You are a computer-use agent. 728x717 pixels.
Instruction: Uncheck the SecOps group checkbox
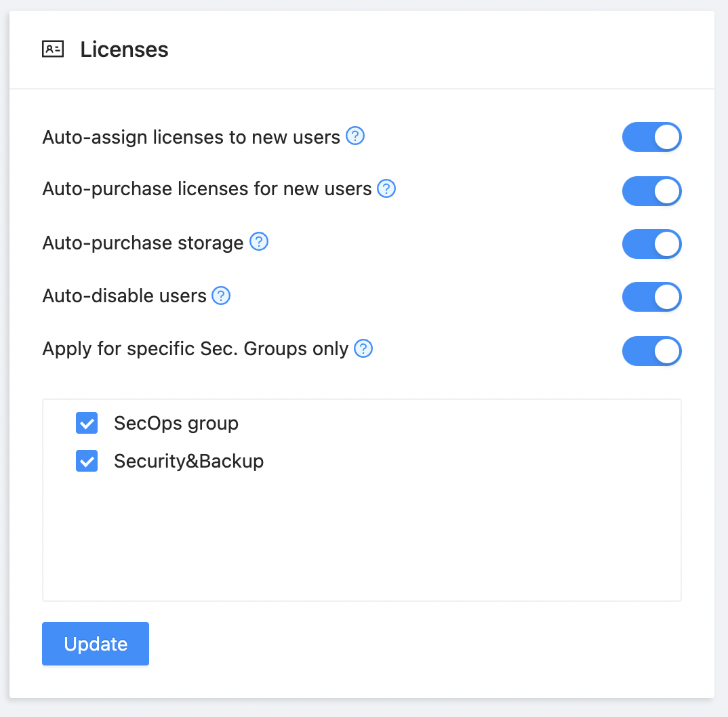pyautogui.click(x=87, y=424)
